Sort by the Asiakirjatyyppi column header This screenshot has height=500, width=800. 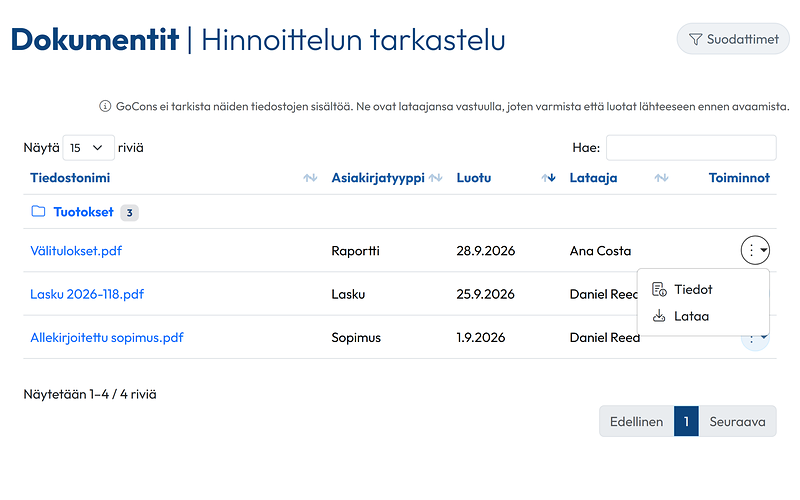coord(378,178)
